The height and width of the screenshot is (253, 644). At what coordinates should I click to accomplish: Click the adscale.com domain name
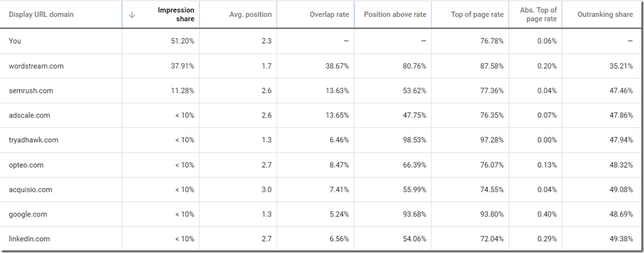tap(29, 115)
